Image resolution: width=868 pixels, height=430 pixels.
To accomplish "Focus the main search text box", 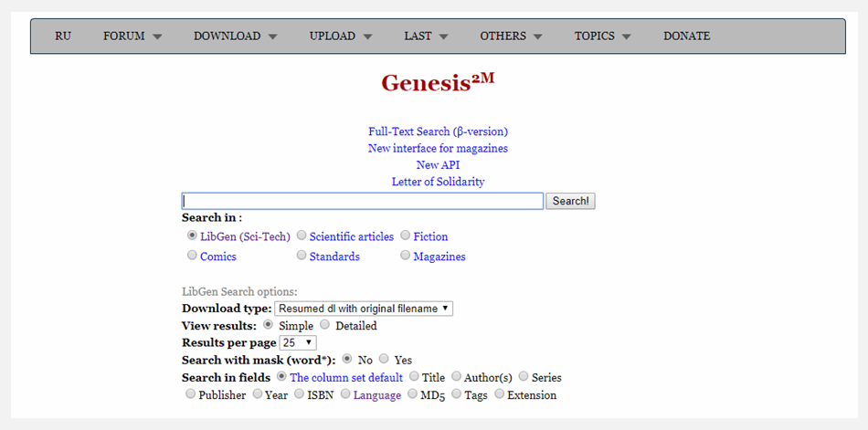I will coord(363,201).
